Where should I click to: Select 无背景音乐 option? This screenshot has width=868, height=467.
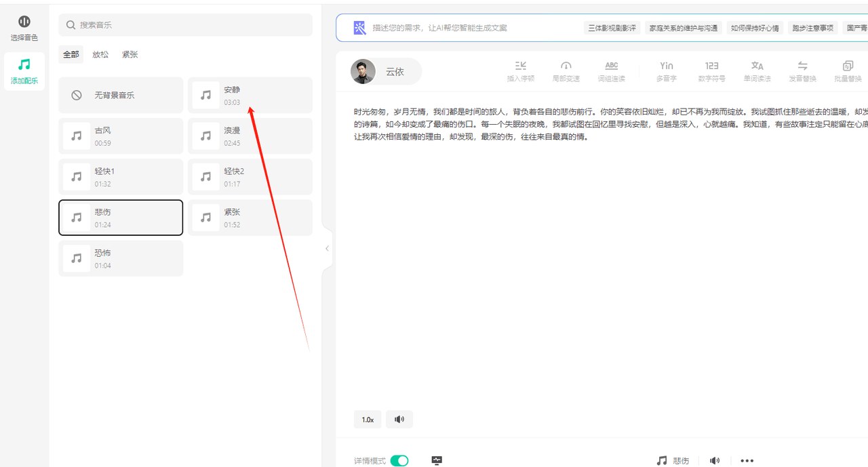(x=121, y=95)
